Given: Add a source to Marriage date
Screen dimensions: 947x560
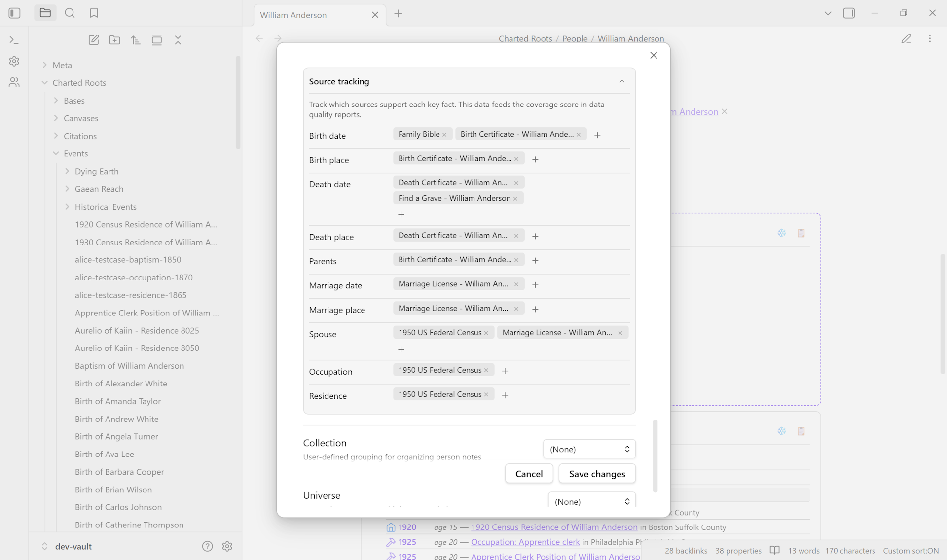Looking at the screenshot, I should click(x=536, y=285).
